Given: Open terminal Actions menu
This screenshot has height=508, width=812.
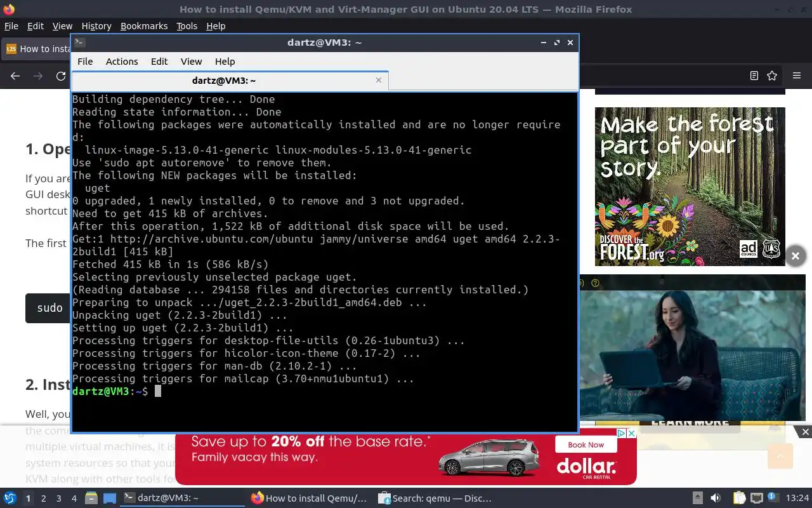Looking at the screenshot, I should (122, 61).
